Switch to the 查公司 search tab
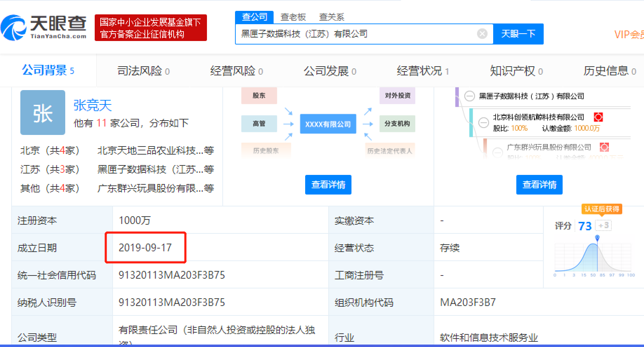 pos(255,17)
